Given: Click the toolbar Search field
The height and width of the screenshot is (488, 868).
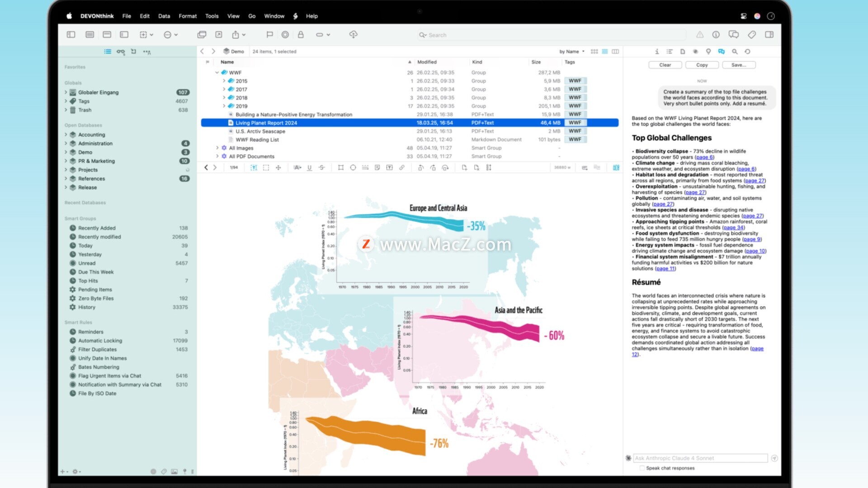Looking at the screenshot, I should 552,35.
